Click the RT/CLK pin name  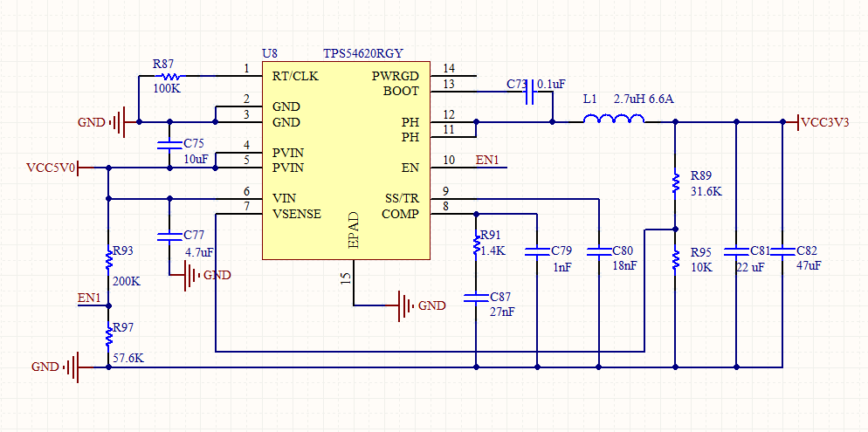pos(296,76)
